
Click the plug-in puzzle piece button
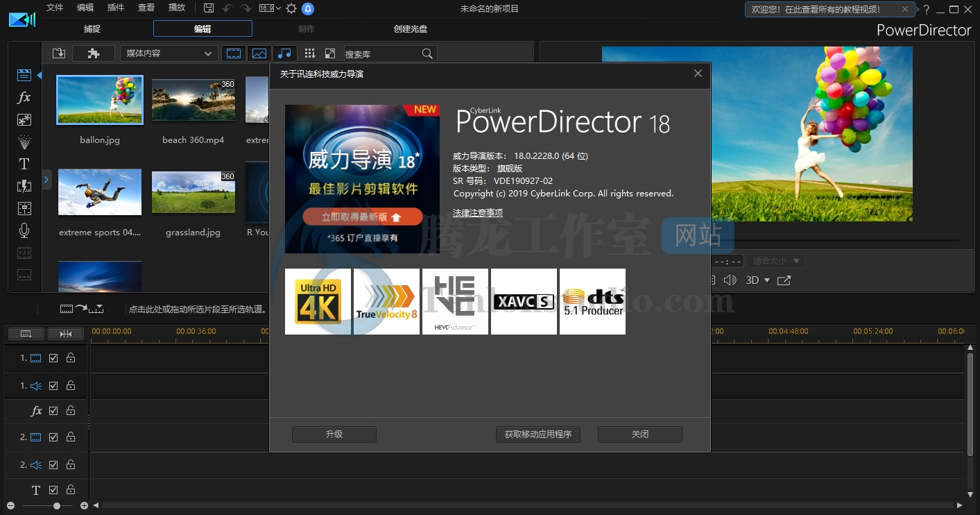point(94,53)
